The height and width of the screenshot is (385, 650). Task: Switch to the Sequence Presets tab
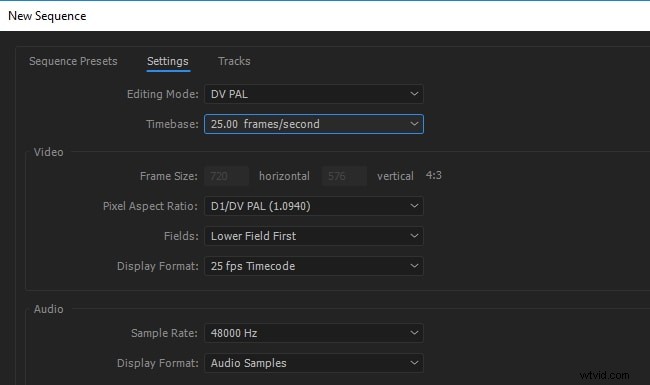pyautogui.click(x=73, y=61)
